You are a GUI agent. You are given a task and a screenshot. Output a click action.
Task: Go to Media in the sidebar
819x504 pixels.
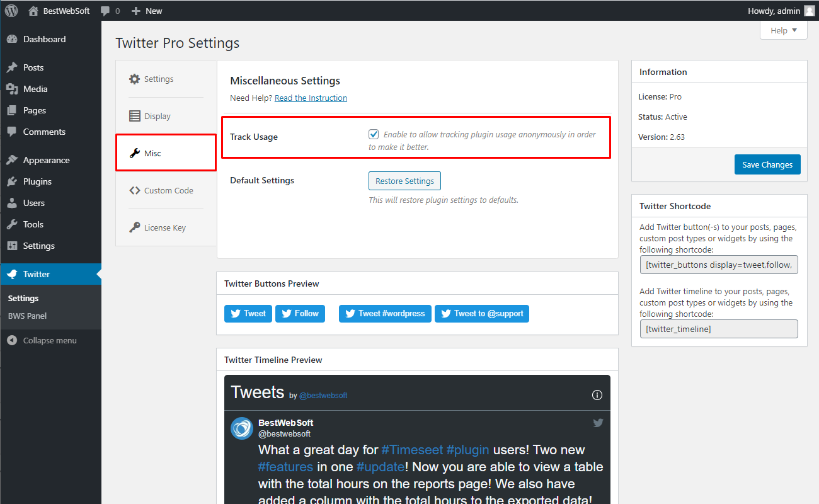coord(50,89)
